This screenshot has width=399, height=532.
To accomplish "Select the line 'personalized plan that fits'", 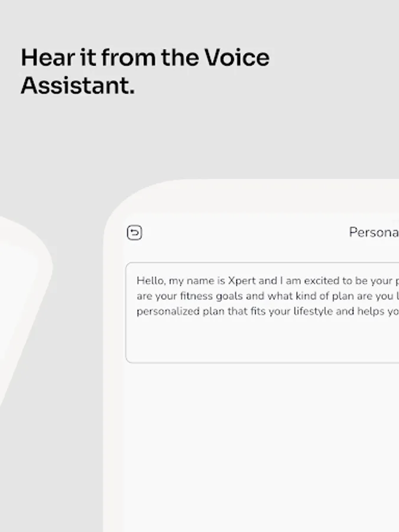I will [x=268, y=312].
